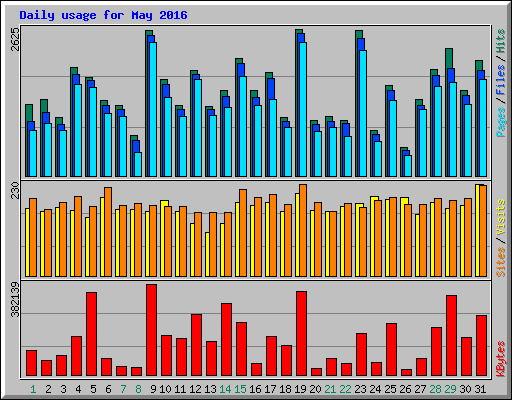Click the red KBytes bar for day 9
512x400 pixels.
click(152, 330)
